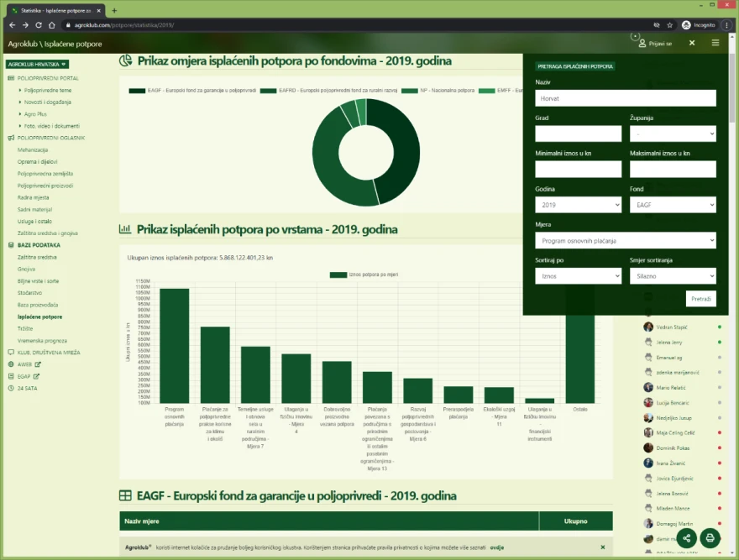The image size is (739, 560).
Task: Click Agroklub breadcrumb link in header
Action: click(x=23, y=44)
